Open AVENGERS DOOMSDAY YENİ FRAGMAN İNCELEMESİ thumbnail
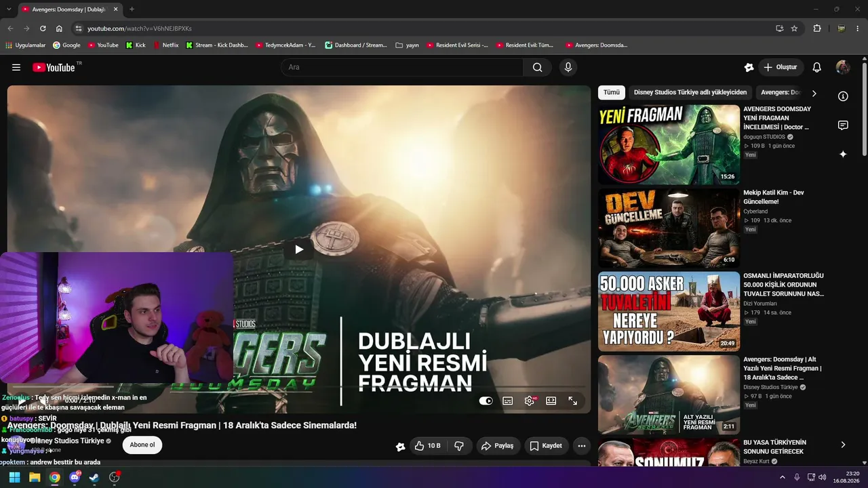 coord(669,144)
